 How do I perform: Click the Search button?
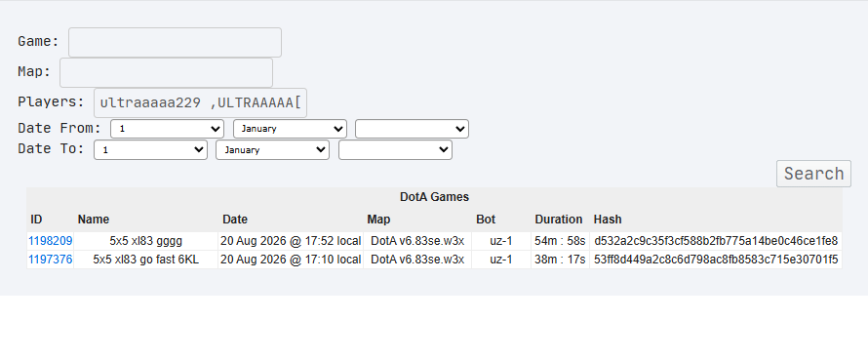tap(813, 174)
